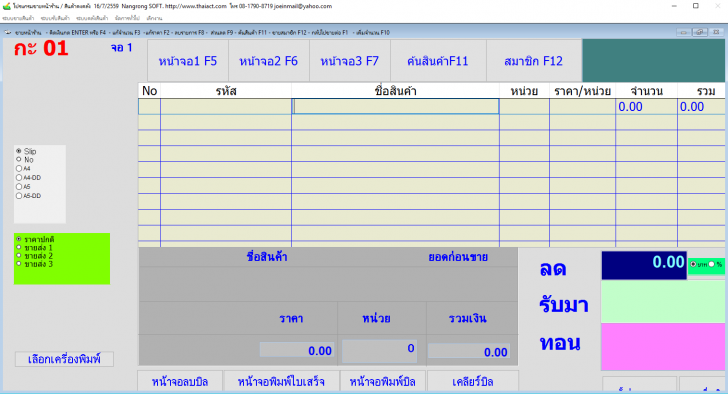
Task: Click the จอ 1 screen label
Action: (121, 47)
